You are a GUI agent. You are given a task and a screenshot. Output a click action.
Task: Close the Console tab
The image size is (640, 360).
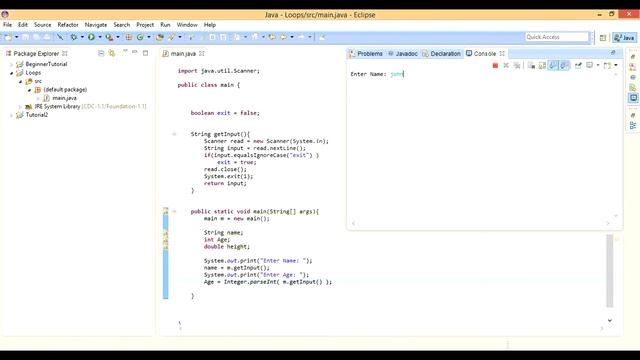coord(502,53)
